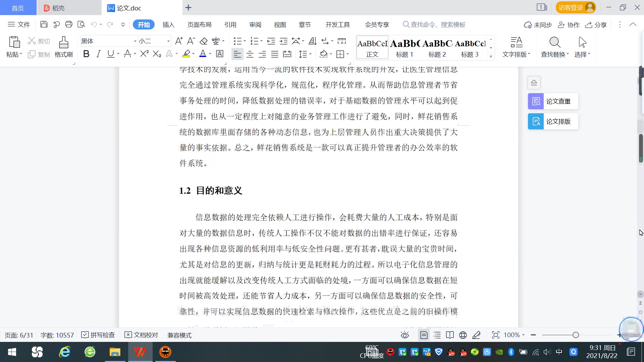
Task: Toggle Bold formatting
Action: coord(86,54)
